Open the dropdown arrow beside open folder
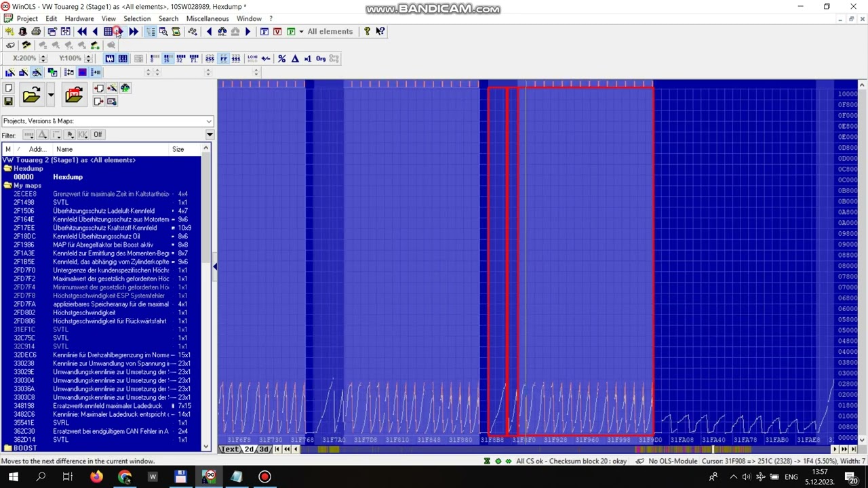Screen dimensions: 868x488 coord(50,95)
